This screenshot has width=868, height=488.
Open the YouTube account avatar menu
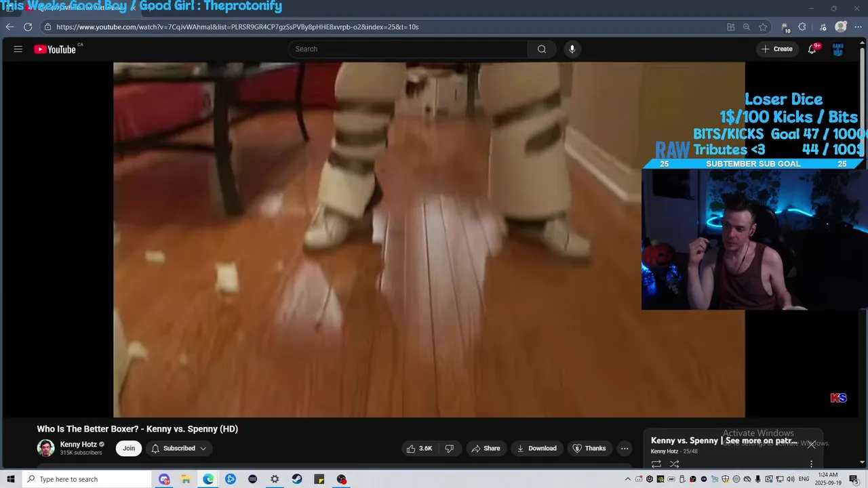(838, 49)
